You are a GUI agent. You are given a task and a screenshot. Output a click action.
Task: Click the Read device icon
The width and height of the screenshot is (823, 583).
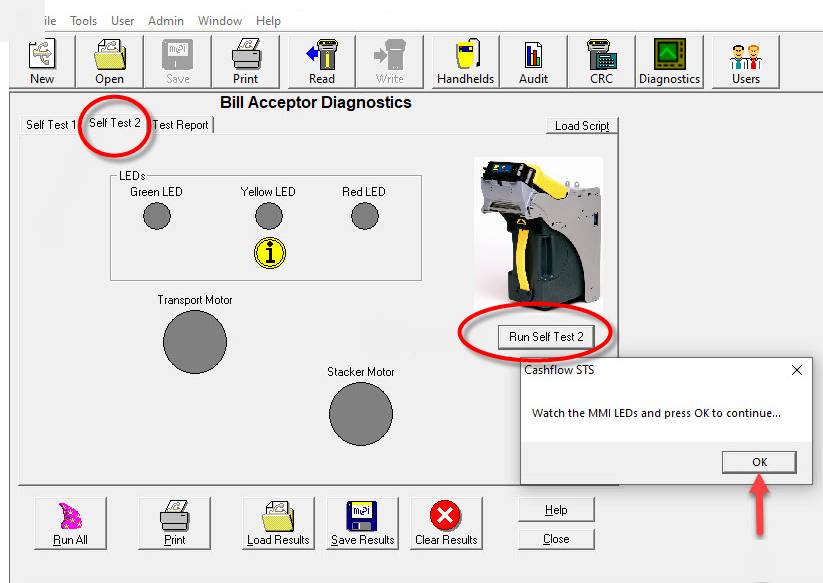pos(321,62)
